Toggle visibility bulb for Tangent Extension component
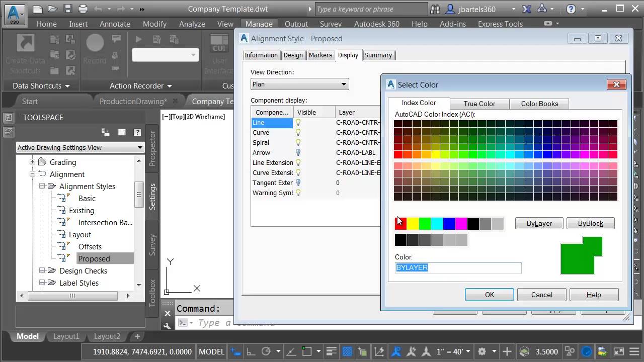Screen dimensions: 644x362 pos(298,183)
